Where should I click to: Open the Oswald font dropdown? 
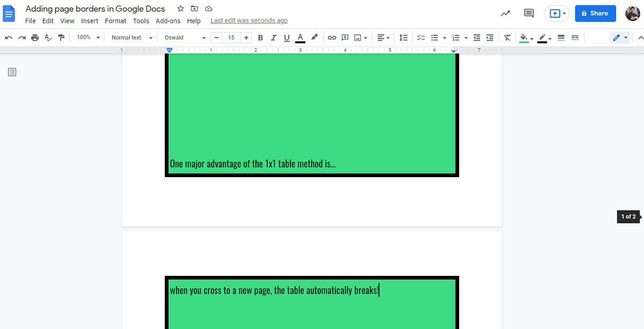pos(185,38)
